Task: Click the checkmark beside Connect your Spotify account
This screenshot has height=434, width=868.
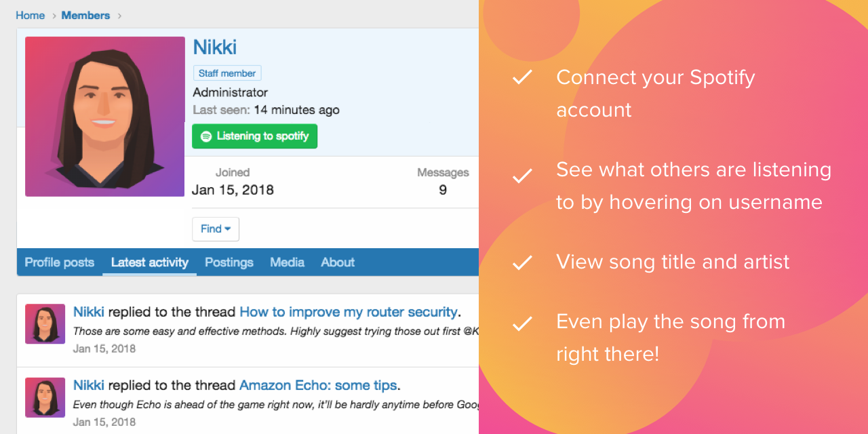Action: 521,77
